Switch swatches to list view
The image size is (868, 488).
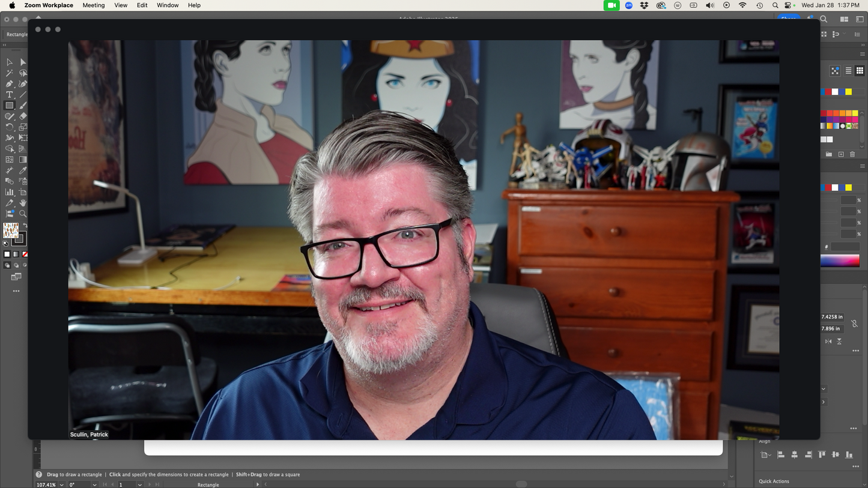pyautogui.click(x=848, y=71)
